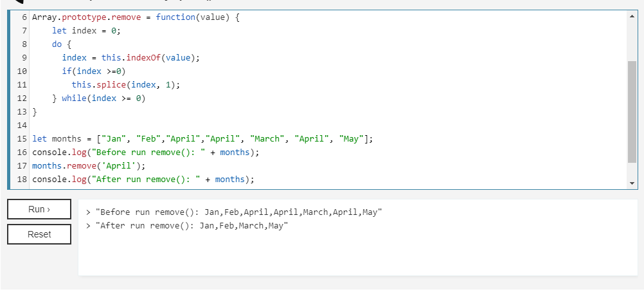Click the editor scrollbar down arrow
Screen dimensions: 644x296
[632, 183]
